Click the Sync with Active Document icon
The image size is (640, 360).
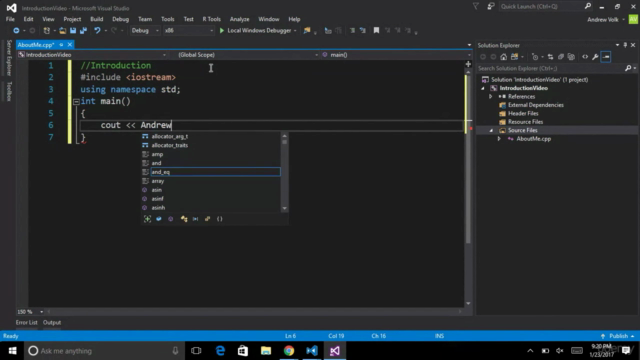coord(550,57)
